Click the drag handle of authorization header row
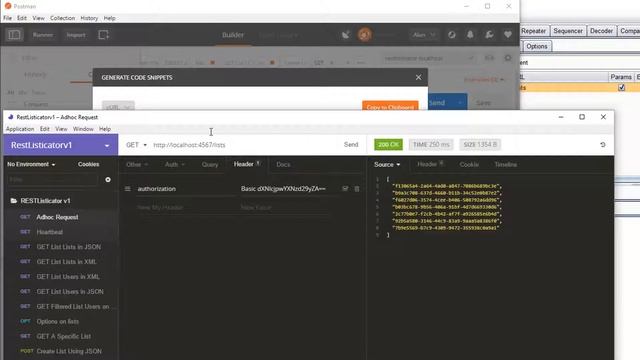Image resolution: width=640 pixels, height=360 pixels. 128,189
